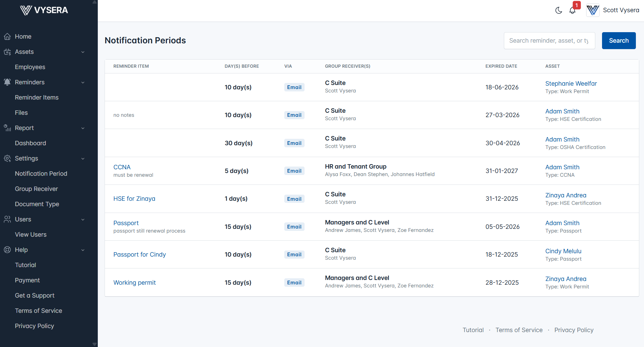This screenshot has width=644, height=347.
Task: Click the Expired Date column header
Action: click(501, 66)
